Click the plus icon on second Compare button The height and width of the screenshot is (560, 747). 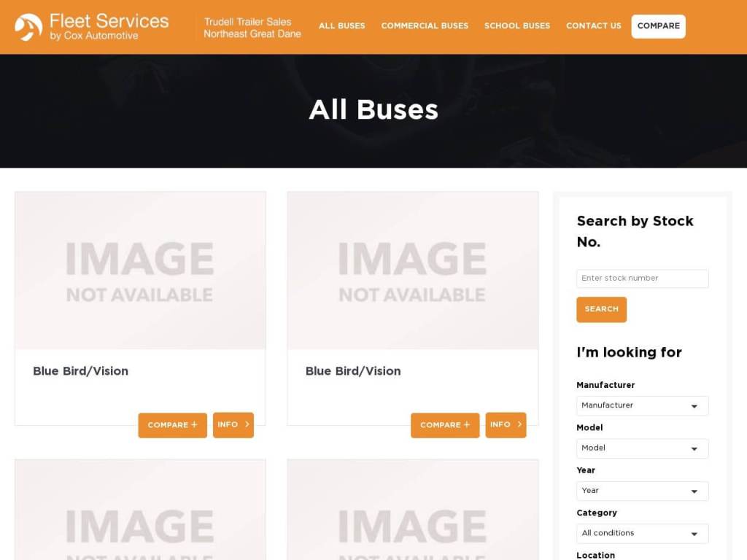(468, 425)
